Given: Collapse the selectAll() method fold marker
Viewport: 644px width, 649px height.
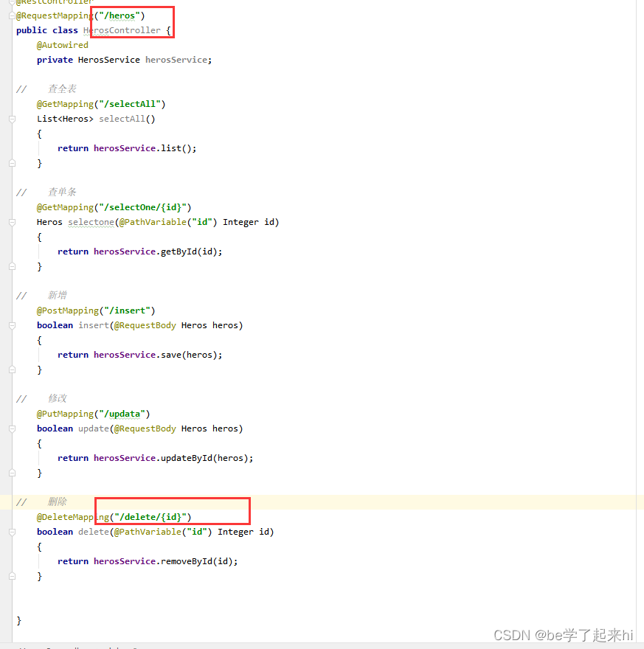Looking at the screenshot, I should pos(12,119).
